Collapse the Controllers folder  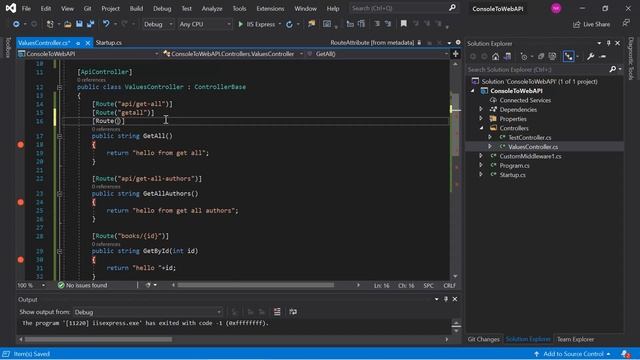pos(481,128)
